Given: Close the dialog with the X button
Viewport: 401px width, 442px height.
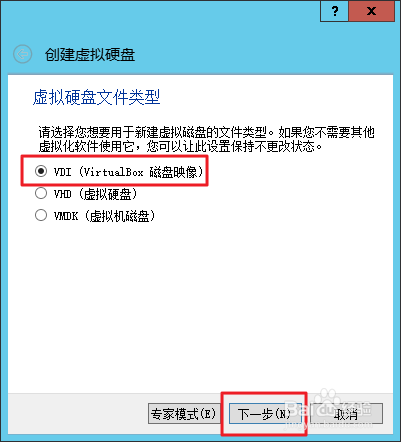Looking at the screenshot, I should pyautogui.click(x=371, y=11).
